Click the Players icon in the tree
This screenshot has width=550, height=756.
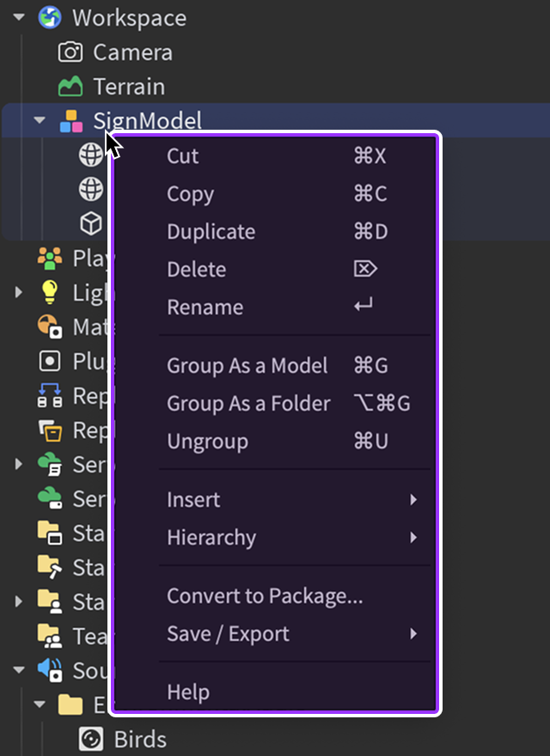click(50, 258)
